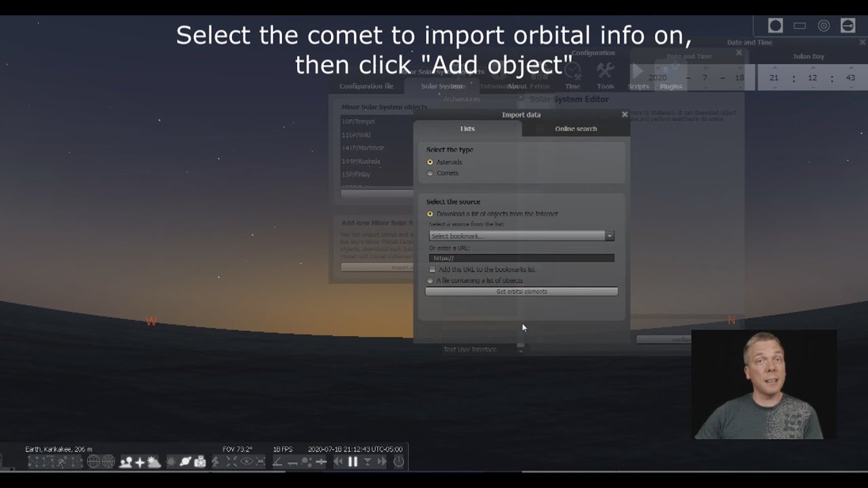This screenshot has width=868, height=488.
Task: Increase the month 7 value
Action: 705,68
